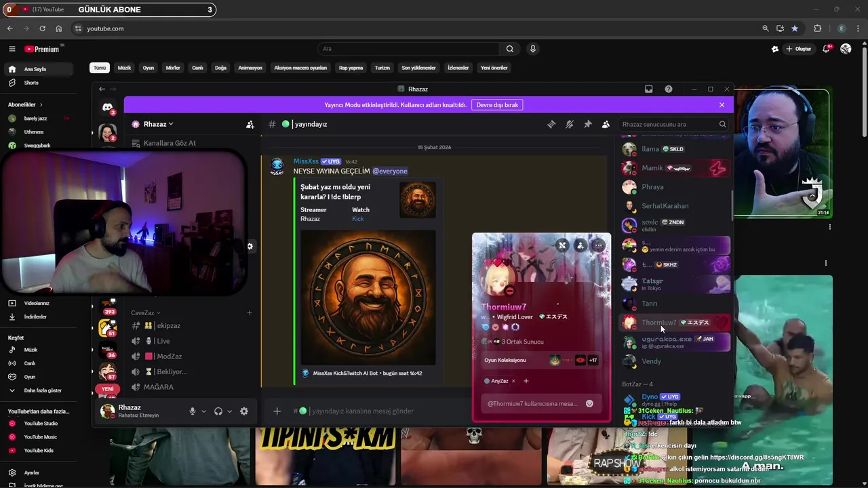868x488 pixels.
Task: Select Rap yapma chip on YouTube
Action: (351, 68)
